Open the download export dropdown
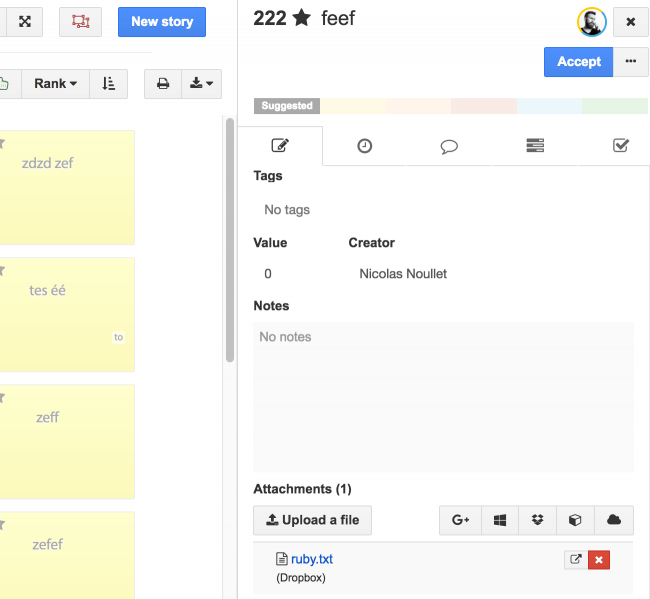Screen dimensions: 650x599 (201, 84)
